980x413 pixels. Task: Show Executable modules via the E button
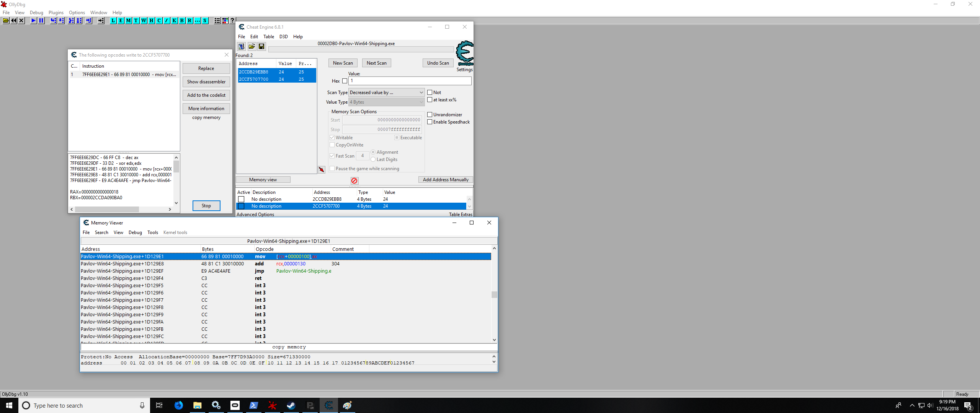click(121, 21)
